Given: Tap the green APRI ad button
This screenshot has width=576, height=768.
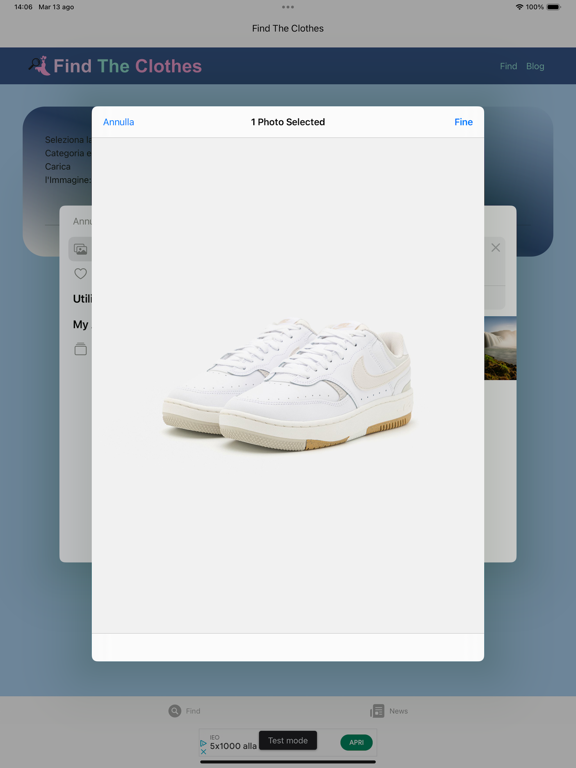Looking at the screenshot, I should click(357, 743).
